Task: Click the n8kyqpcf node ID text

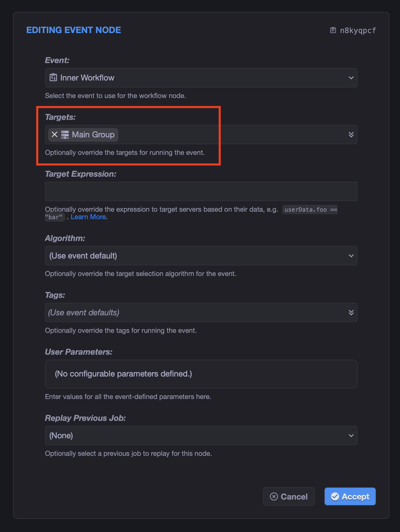Action: (x=358, y=30)
